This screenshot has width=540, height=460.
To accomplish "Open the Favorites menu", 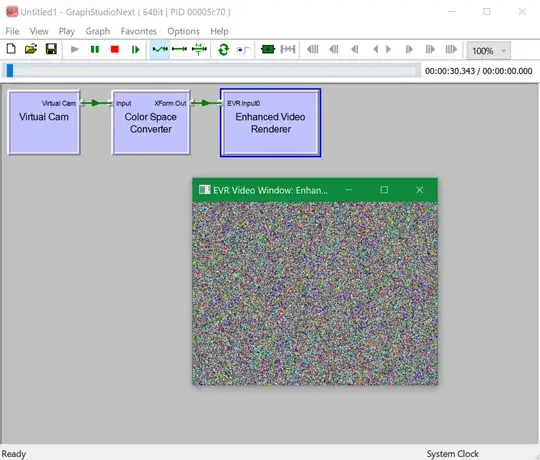I will pyautogui.click(x=138, y=31).
